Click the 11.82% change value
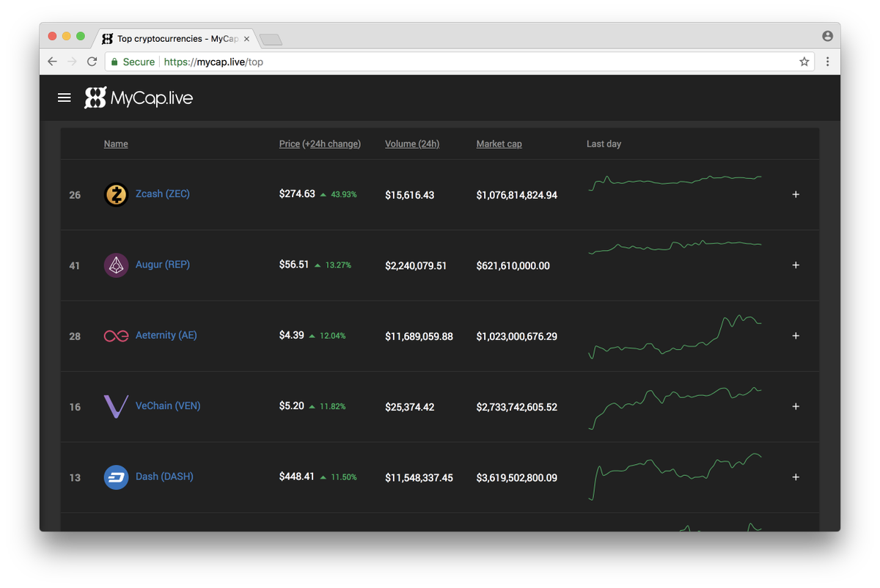This screenshot has height=588, width=880. pyautogui.click(x=333, y=406)
